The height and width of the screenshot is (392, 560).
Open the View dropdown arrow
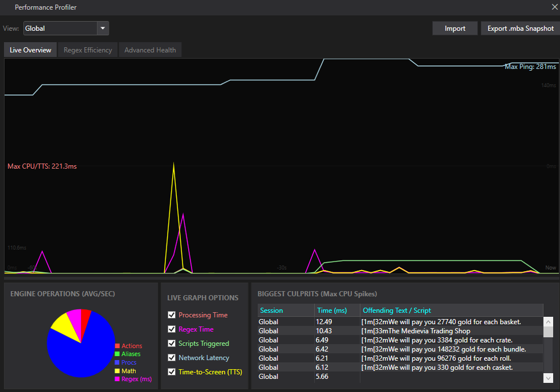click(103, 28)
